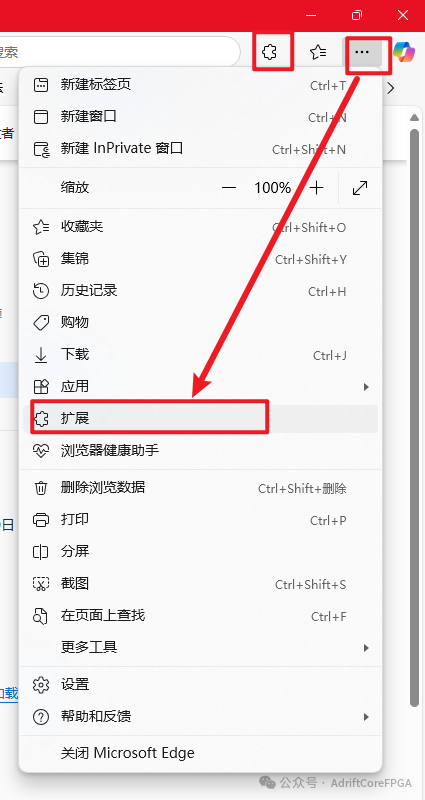The height and width of the screenshot is (800, 425).
Task: Open the Favorites star toolbar icon
Action: pyautogui.click(x=318, y=52)
